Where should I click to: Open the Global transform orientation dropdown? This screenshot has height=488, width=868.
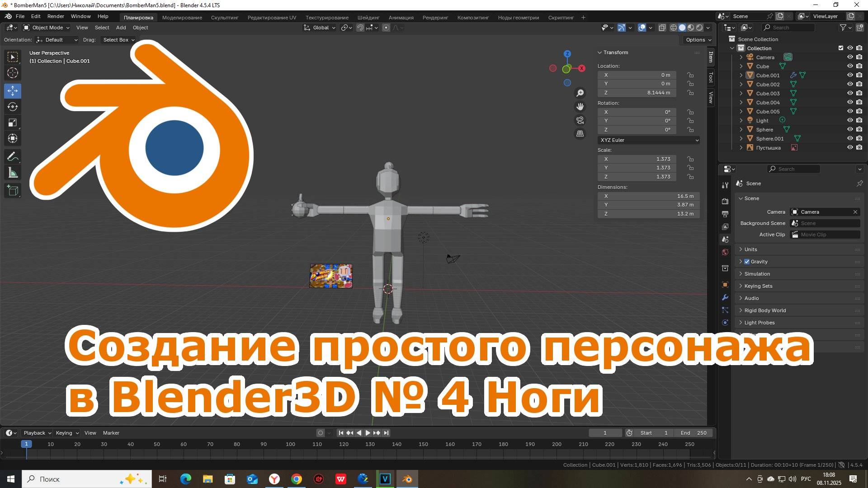(319, 28)
